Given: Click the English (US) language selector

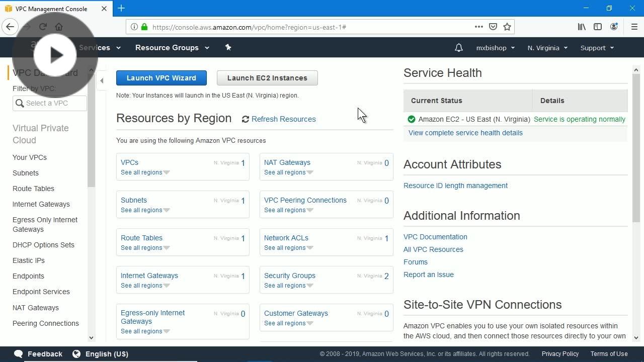Looking at the screenshot, I should [x=107, y=354].
